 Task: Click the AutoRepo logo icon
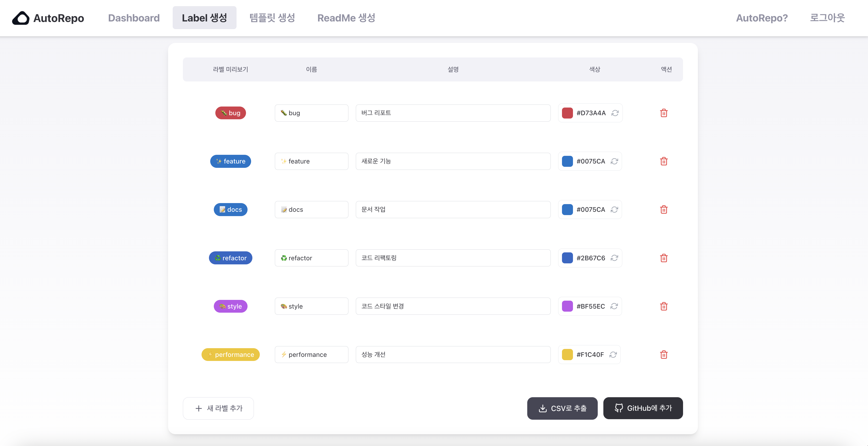coord(21,18)
